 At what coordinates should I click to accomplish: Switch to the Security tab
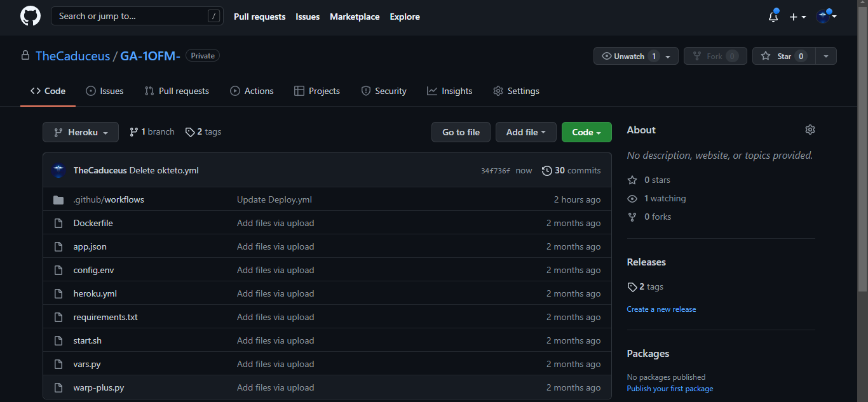(x=384, y=91)
